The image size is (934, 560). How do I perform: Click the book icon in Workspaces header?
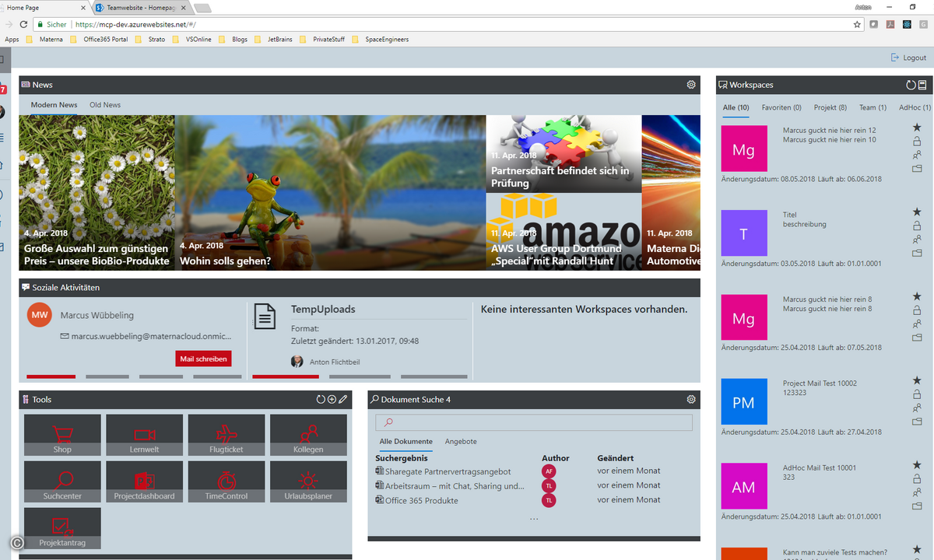[x=922, y=85]
